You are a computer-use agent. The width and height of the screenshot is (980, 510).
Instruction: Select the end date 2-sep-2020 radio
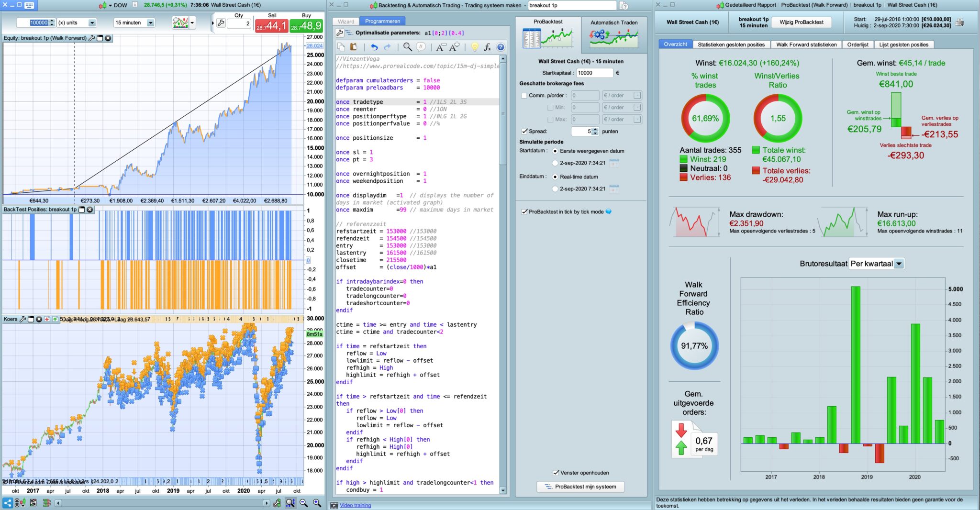[x=555, y=189]
